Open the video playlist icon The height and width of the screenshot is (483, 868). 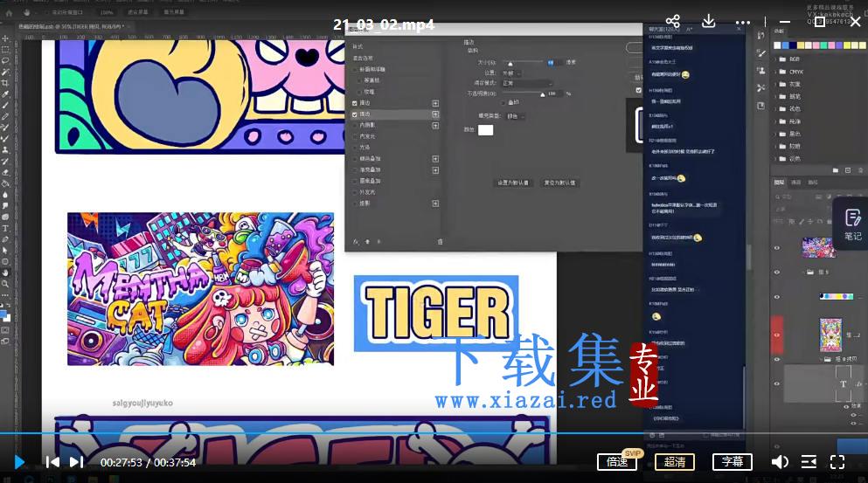(809, 462)
